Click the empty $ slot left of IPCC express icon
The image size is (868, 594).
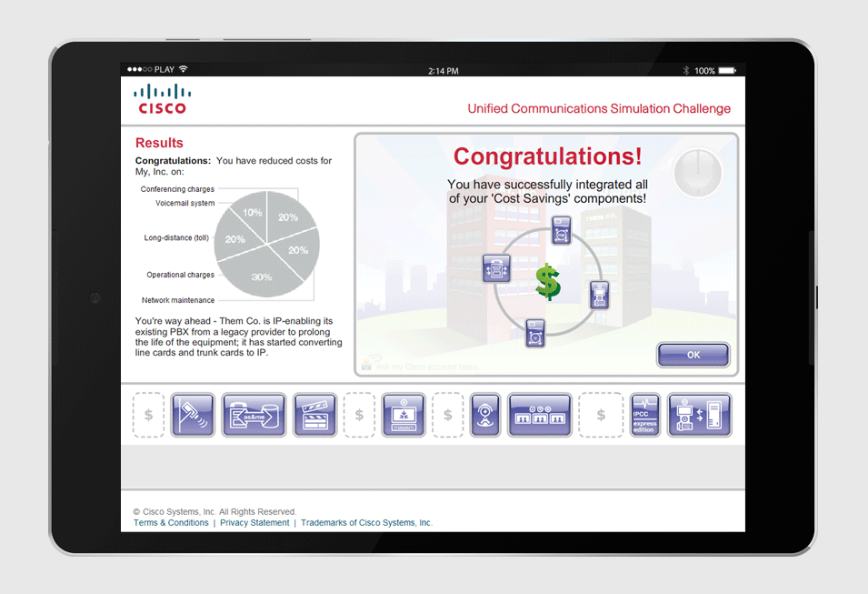(601, 415)
